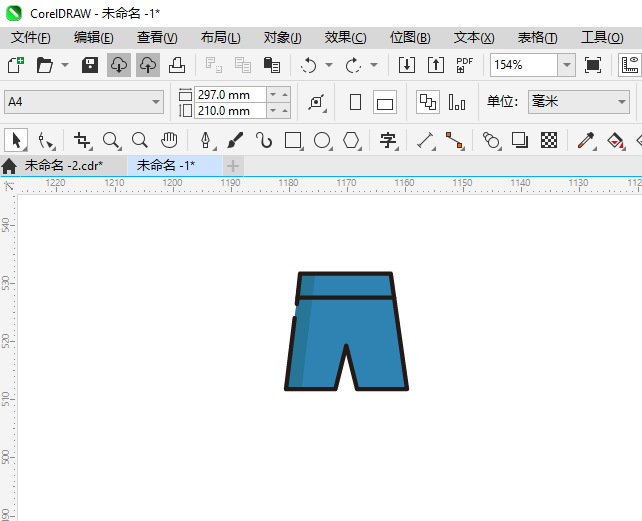Decrease page height with down stepper
The image size is (642, 521).
pos(273,111)
